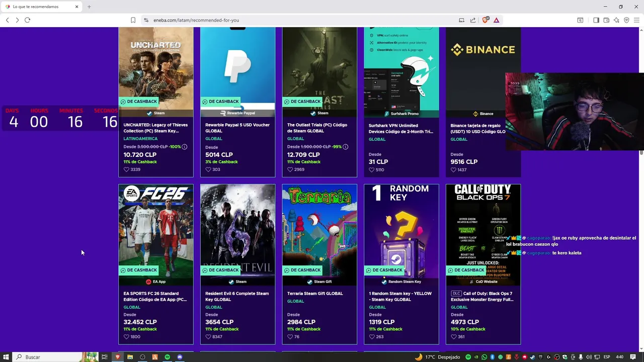644x362 pixels.
Task: Open the Windows Start menu
Action: tap(6, 357)
